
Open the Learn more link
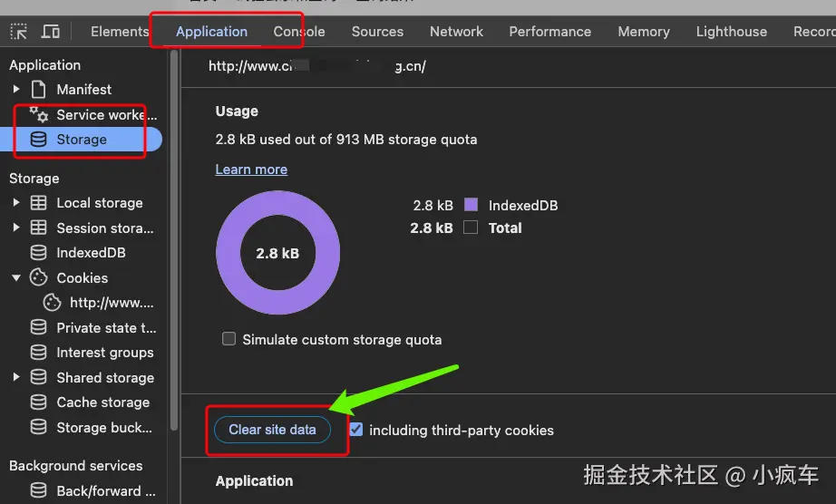[251, 170]
